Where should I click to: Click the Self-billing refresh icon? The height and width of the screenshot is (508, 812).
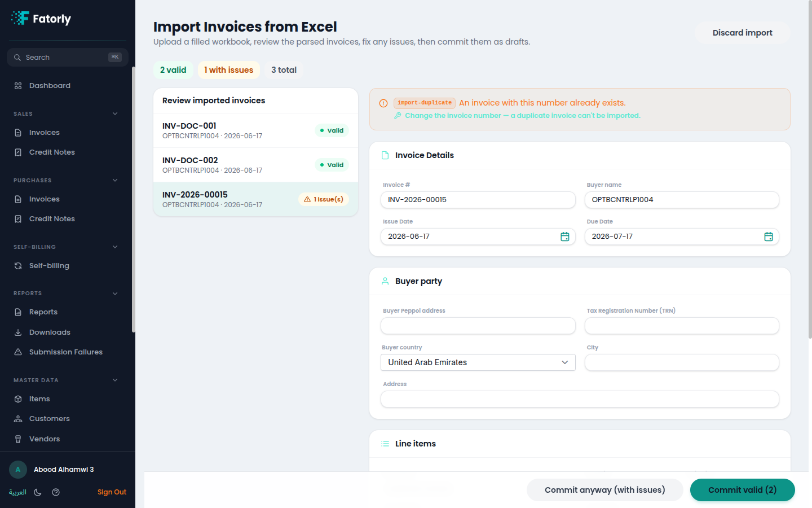(x=18, y=266)
